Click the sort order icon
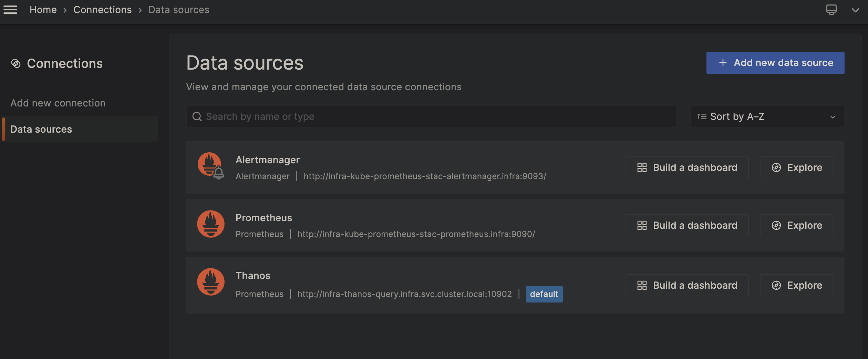Viewport: 868px width, 359px height. pos(702,116)
